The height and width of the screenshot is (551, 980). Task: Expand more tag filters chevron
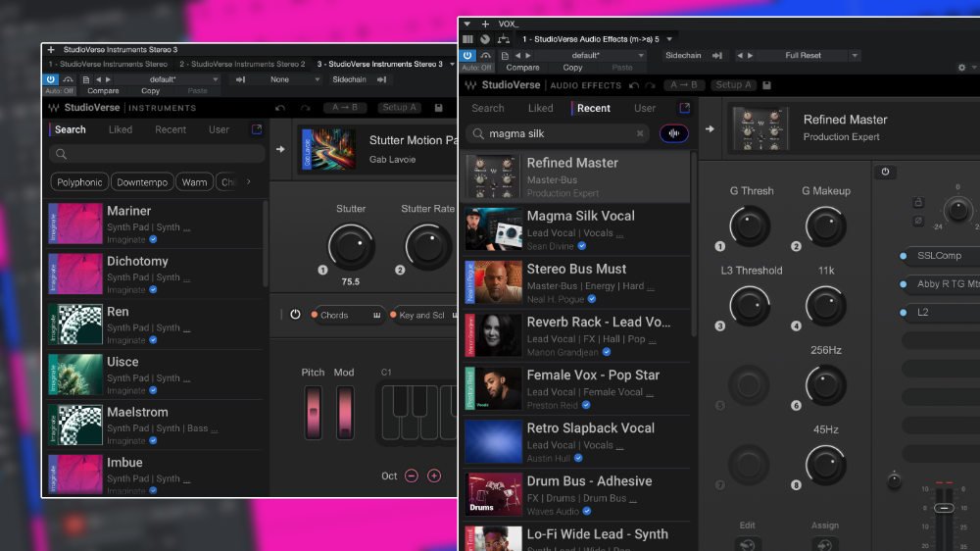(249, 182)
